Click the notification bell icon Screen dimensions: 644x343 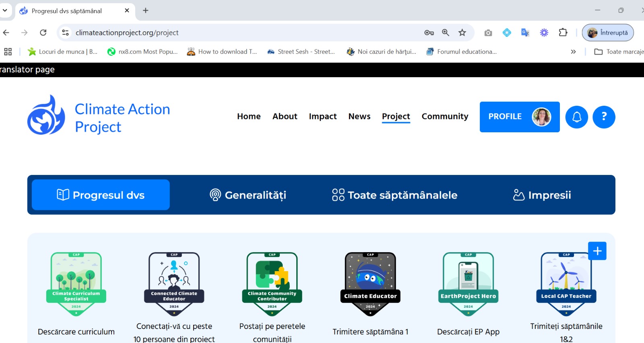click(x=576, y=117)
